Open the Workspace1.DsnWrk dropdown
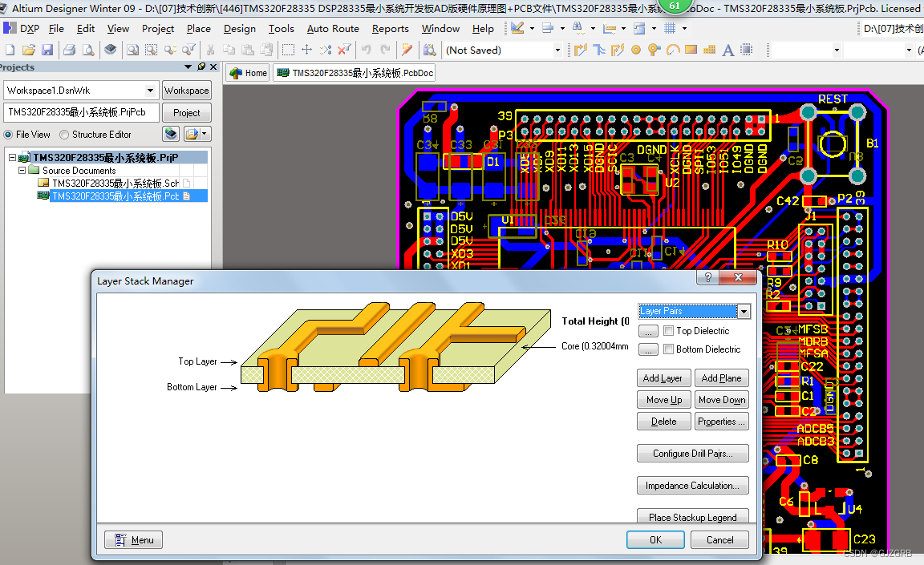Image resolution: width=924 pixels, height=565 pixels. point(150,91)
